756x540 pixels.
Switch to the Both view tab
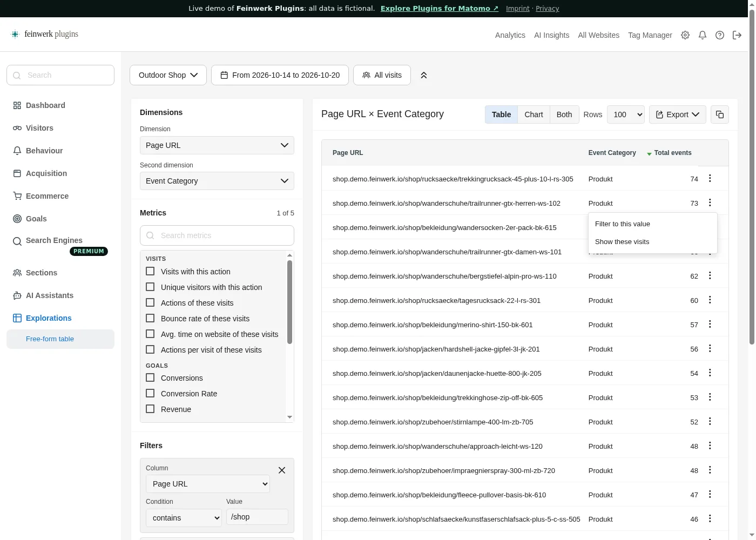tap(564, 114)
